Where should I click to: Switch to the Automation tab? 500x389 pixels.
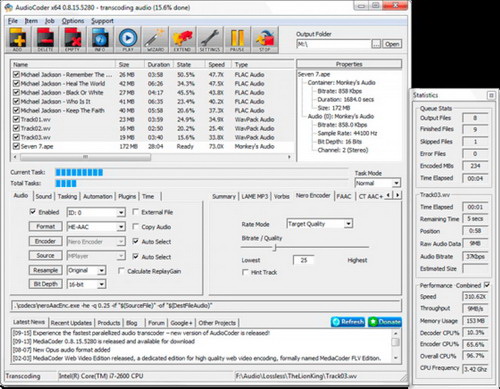tap(98, 196)
